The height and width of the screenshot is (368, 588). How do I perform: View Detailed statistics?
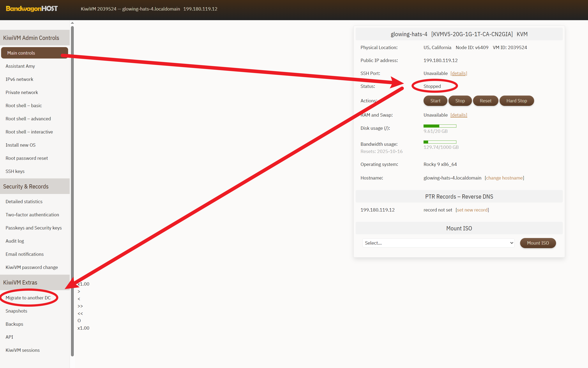[24, 201]
